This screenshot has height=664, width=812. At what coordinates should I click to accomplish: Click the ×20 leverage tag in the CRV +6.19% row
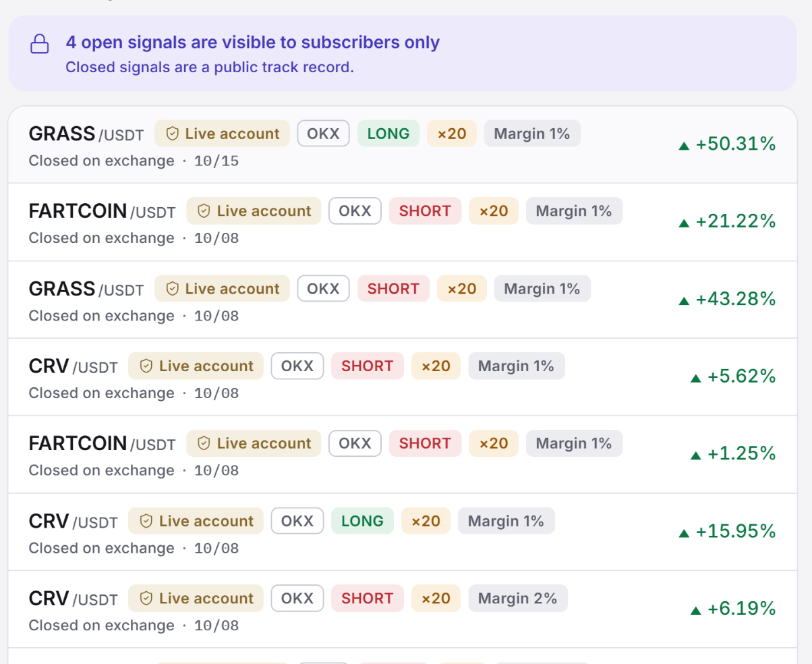[436, 599]
